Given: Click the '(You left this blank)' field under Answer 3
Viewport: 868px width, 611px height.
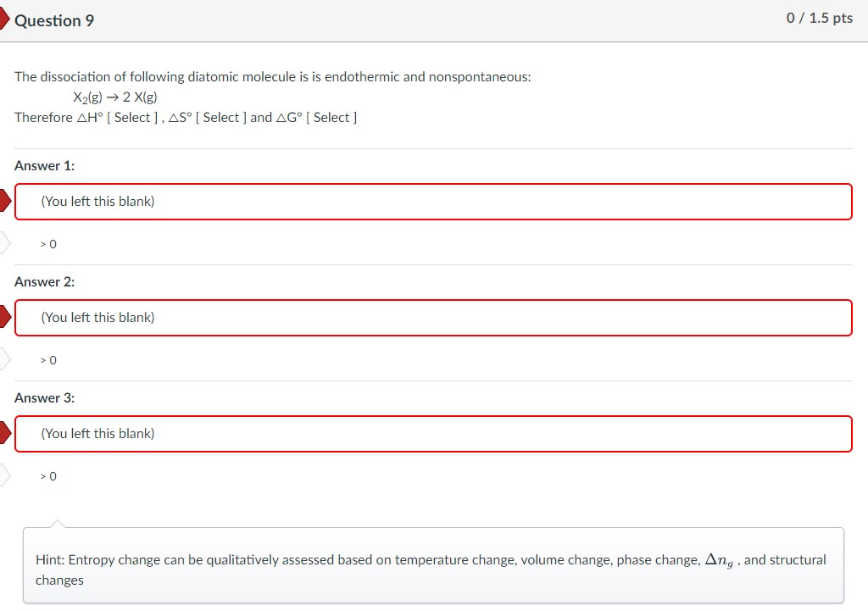Looking at the screenshot, I should click(x=433, y=433).
